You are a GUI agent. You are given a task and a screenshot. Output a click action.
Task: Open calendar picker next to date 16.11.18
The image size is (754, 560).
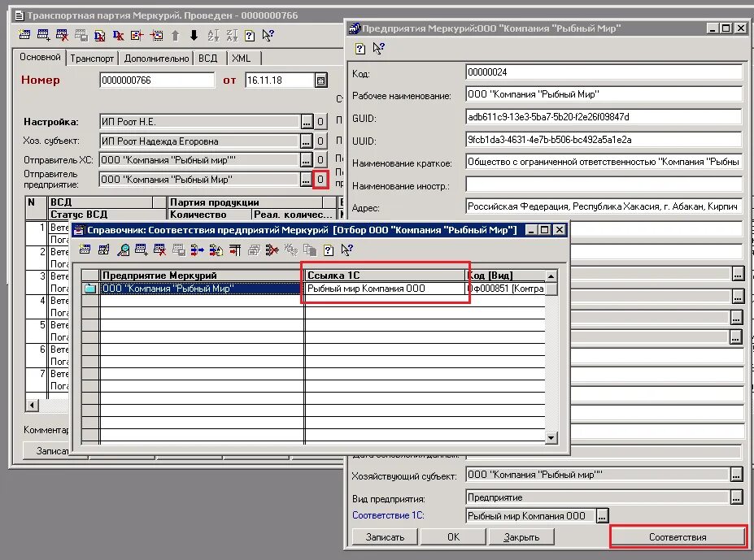321,80
